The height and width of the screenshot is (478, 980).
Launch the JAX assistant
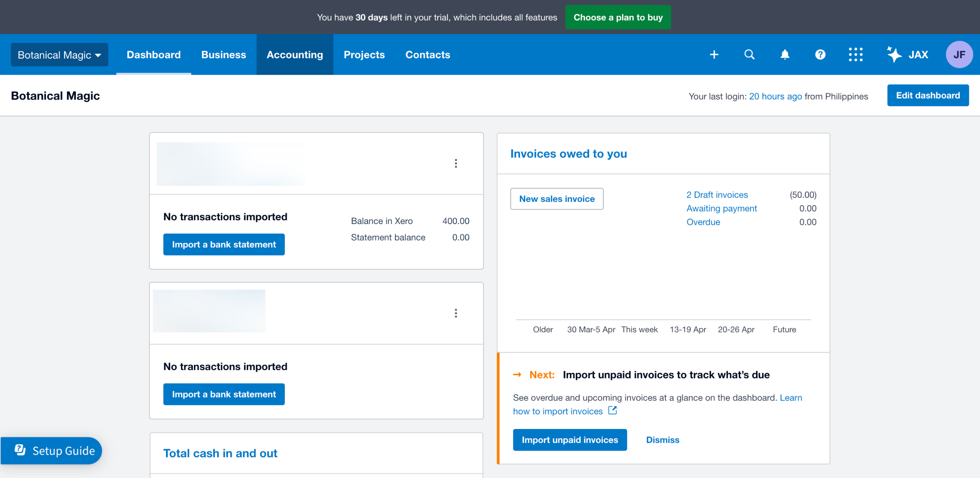[908, 55]
